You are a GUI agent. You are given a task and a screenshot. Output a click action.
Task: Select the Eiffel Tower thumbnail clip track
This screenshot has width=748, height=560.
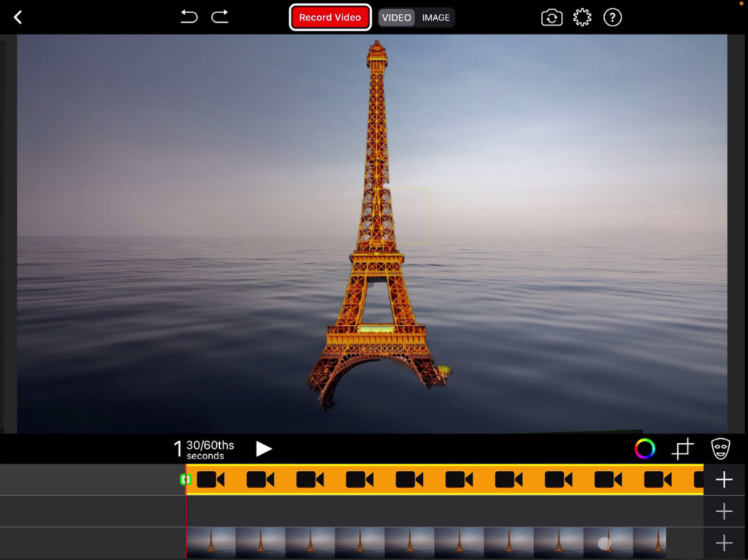point(425,543)
